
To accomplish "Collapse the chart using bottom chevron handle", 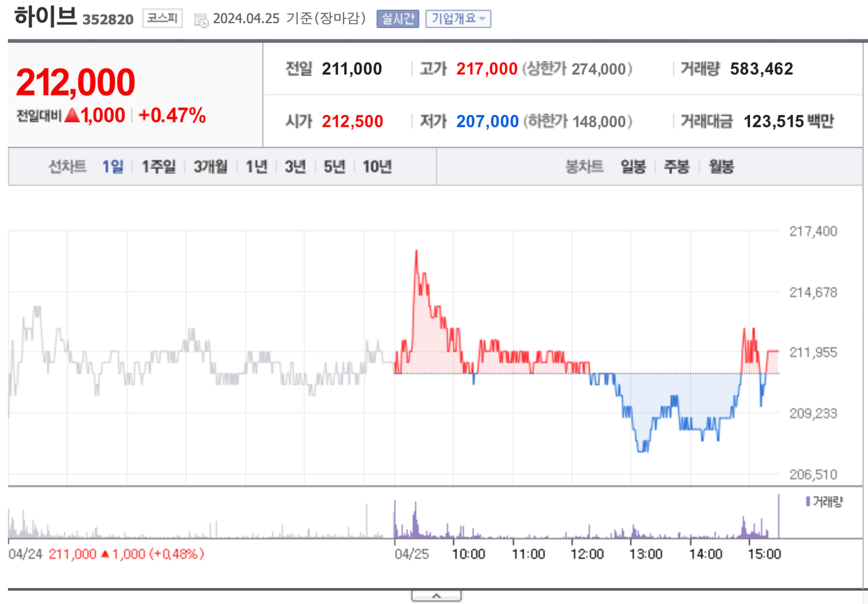I will click(x=436, y=596).
